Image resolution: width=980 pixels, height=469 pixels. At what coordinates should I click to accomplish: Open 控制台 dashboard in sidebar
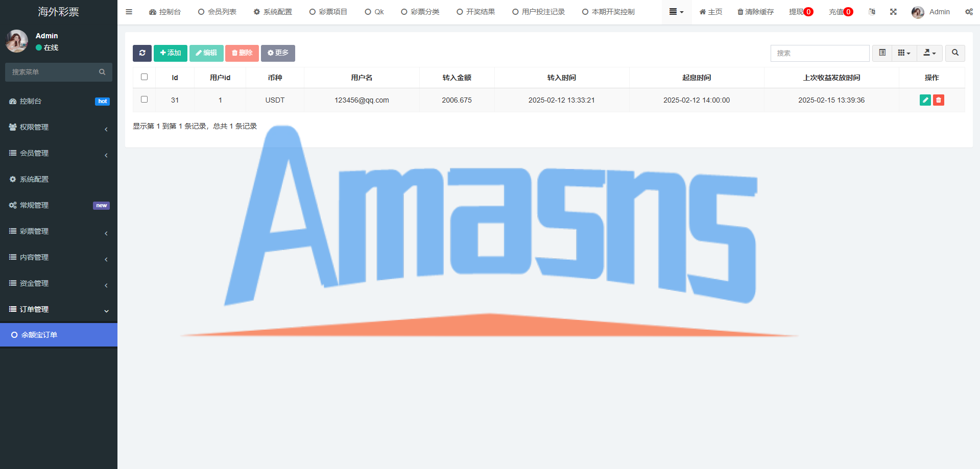tap(59, 101)
